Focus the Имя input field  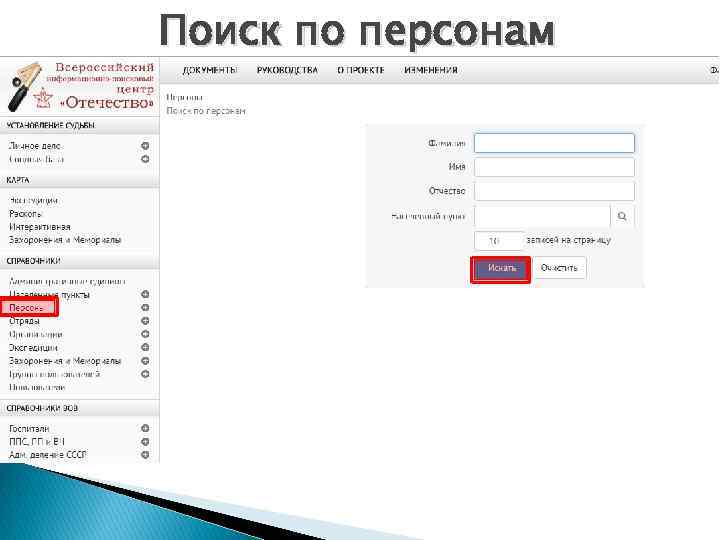point(554,167)
